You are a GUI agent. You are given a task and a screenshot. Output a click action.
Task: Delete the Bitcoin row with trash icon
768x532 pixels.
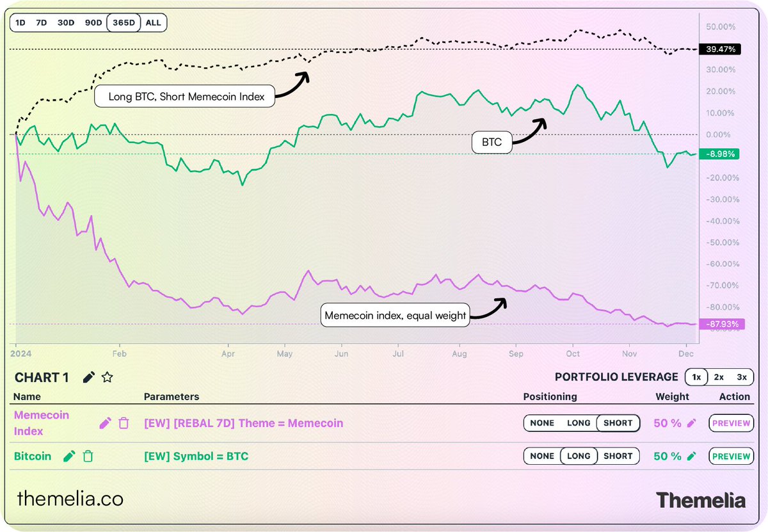click(x=88, y=456)
